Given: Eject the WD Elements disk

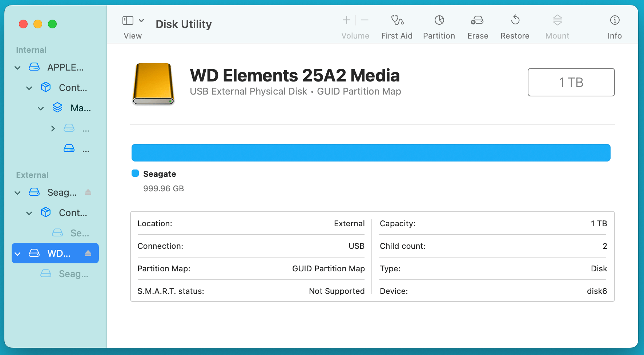Looking at the screenshot, I should tap(88, 253).
